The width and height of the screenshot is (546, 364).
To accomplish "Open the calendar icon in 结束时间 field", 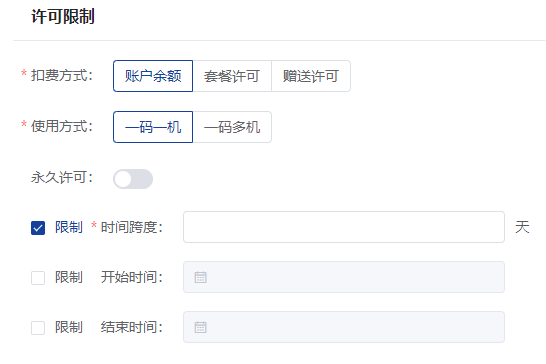I will [x=200, y=327].
